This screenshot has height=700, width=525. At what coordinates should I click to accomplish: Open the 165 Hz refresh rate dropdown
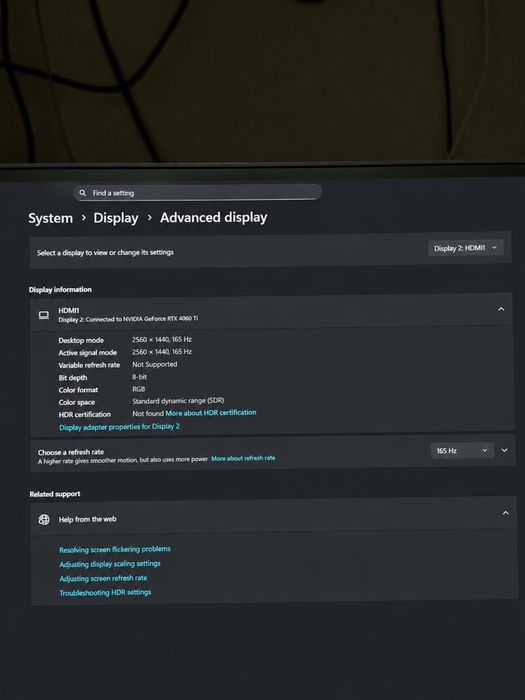[x=462, y=450]
